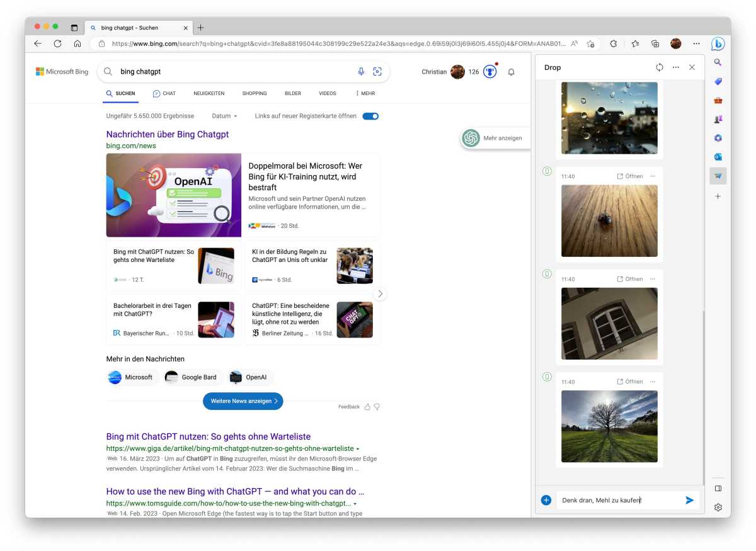This screenshot has width=756, height=551.
Task: Click the thumbs down feedback icon
Action: 377,407
